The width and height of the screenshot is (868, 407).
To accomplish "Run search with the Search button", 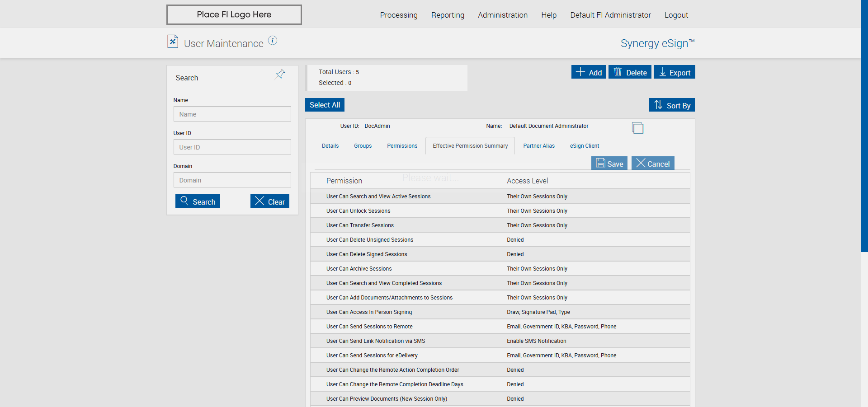I will click(198, 201).
